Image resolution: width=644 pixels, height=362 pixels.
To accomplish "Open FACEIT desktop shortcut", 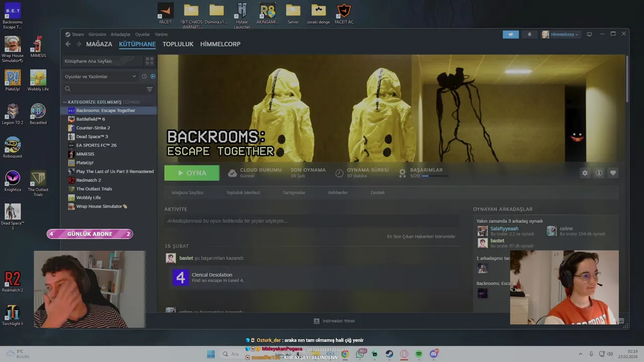I will 166,13.
